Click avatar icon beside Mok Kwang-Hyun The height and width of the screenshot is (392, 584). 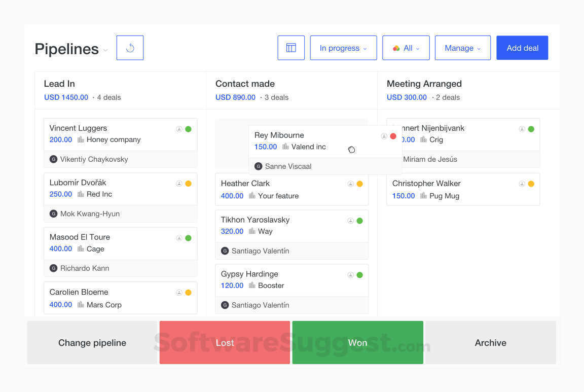click(x=54, y=214)
